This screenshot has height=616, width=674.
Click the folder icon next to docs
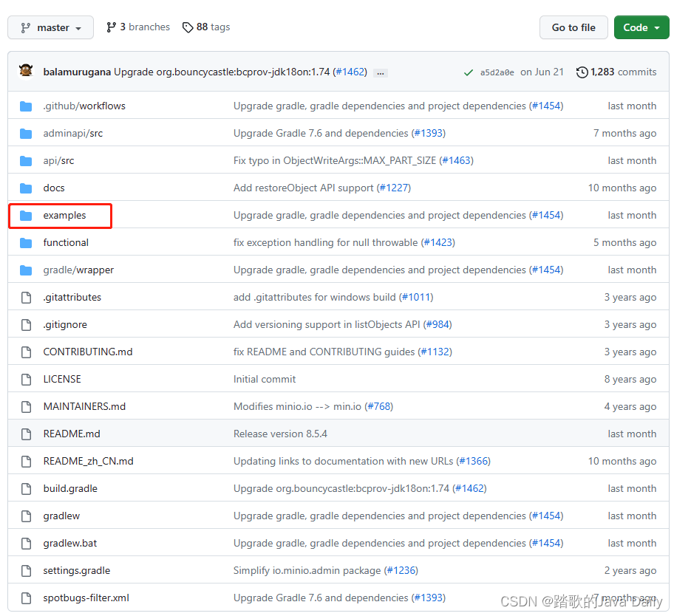point(27,188)
